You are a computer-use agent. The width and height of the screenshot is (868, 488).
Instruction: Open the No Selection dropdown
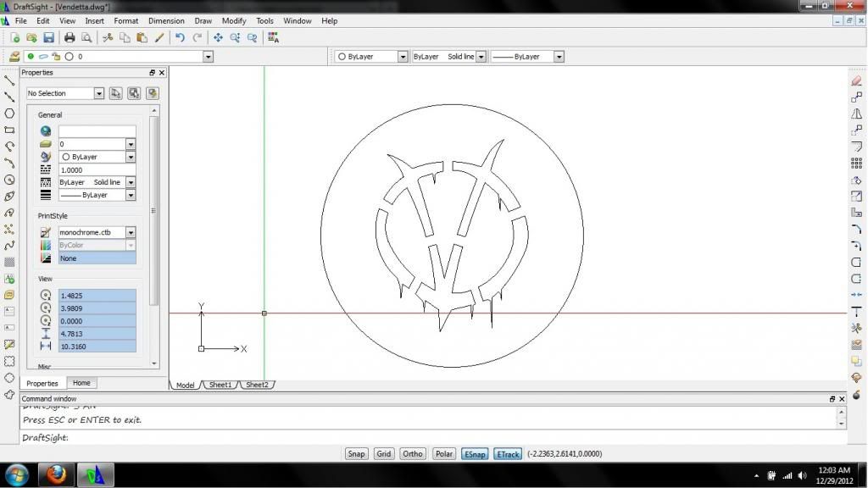98,93
